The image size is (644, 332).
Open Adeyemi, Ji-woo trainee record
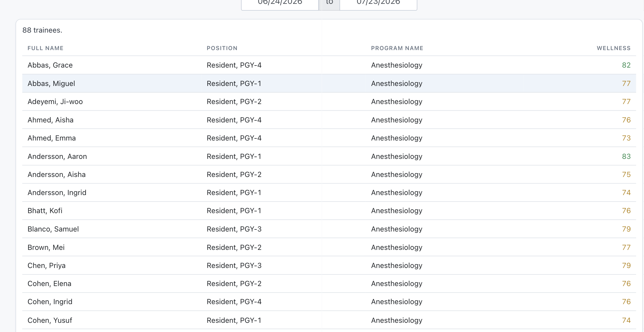[329, 102]
